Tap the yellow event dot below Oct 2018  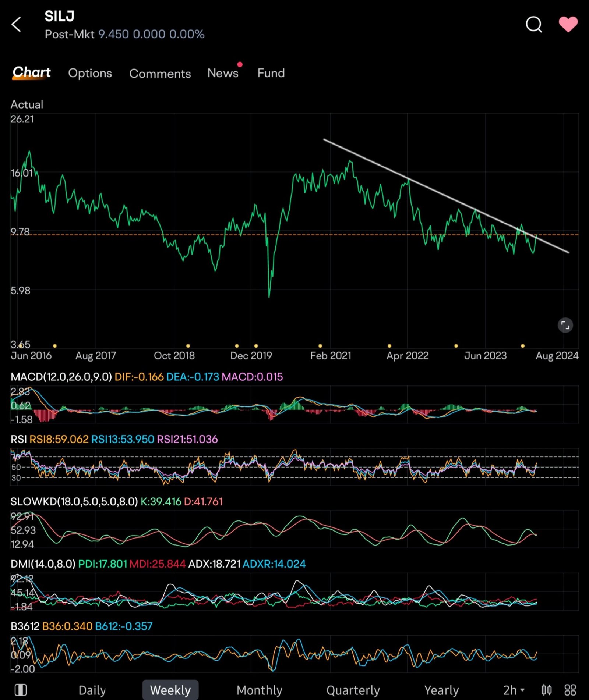click(x=188, y=346)
